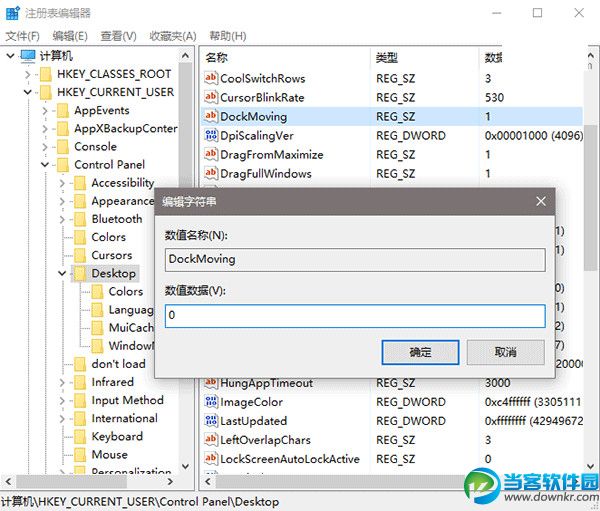Collapse the HKEY_CURRENT_USER key
The image size is (600, 511).
[x=28, y=92]
